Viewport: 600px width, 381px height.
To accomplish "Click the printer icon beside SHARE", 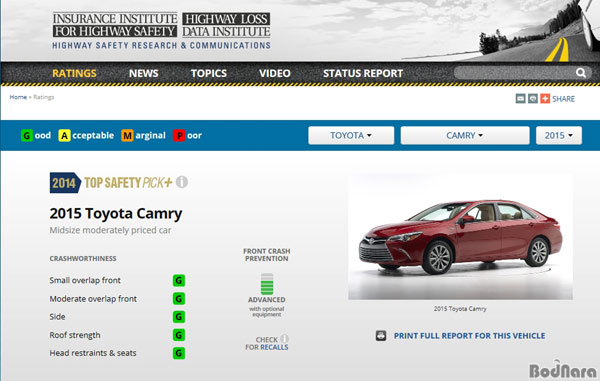I will 533,99.
